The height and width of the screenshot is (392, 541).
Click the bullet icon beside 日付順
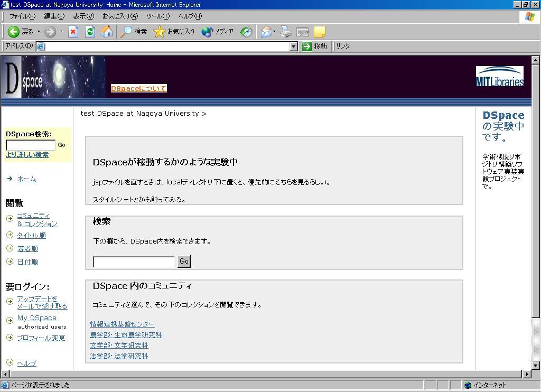(x=10, y=261)
